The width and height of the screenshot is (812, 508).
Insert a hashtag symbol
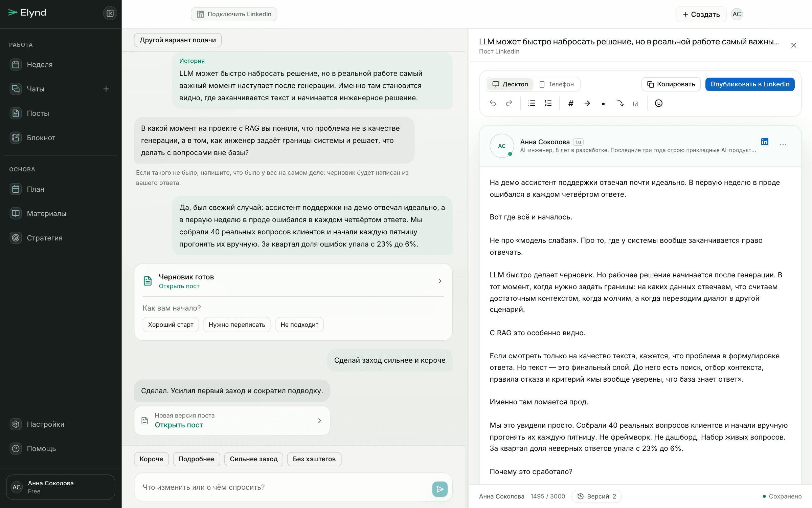571,103
